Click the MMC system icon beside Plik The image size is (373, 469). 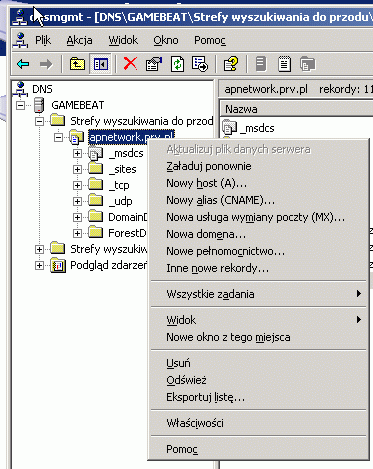[21, 40]
